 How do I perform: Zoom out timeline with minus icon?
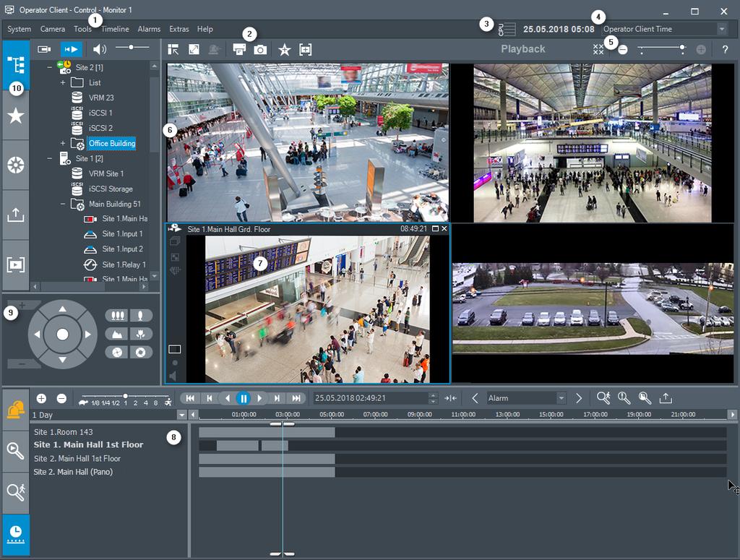(x=61, y=398)
